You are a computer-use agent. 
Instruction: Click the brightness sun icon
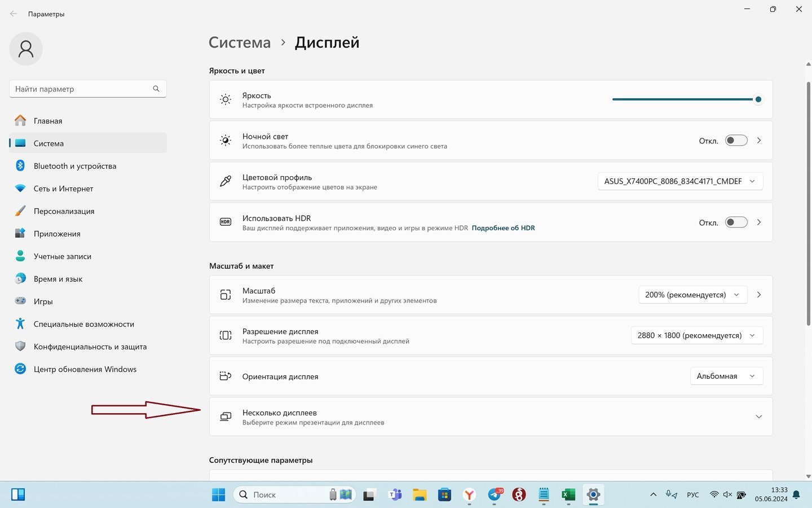click(x=226, y=99)
